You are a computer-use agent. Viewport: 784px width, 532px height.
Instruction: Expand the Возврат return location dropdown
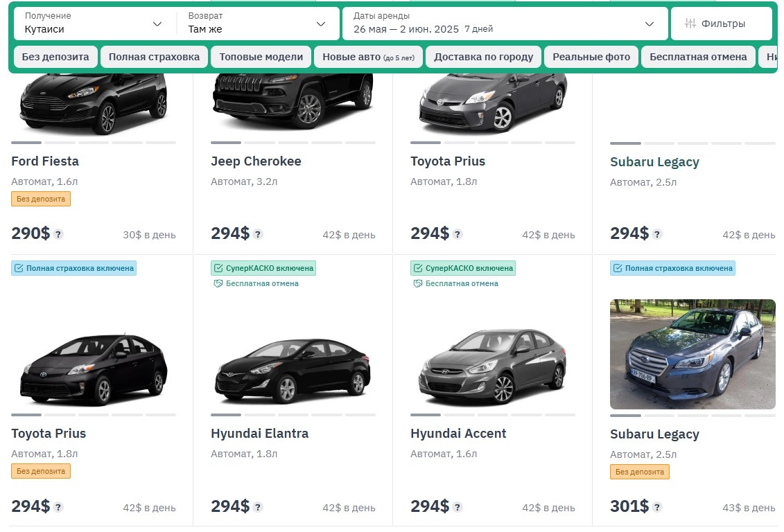(x=256, y=23)
